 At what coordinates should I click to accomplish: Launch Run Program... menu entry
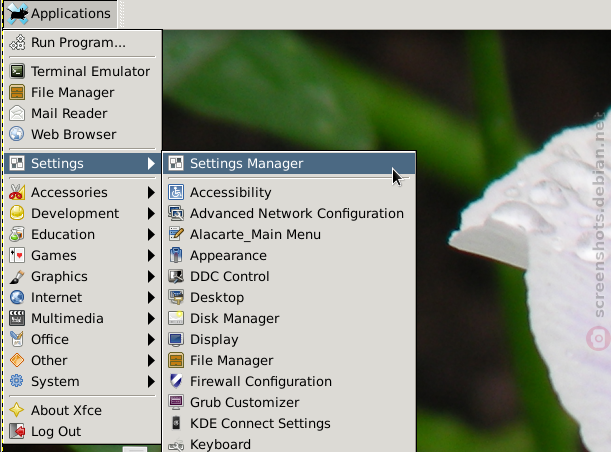(x=82, y=42)
